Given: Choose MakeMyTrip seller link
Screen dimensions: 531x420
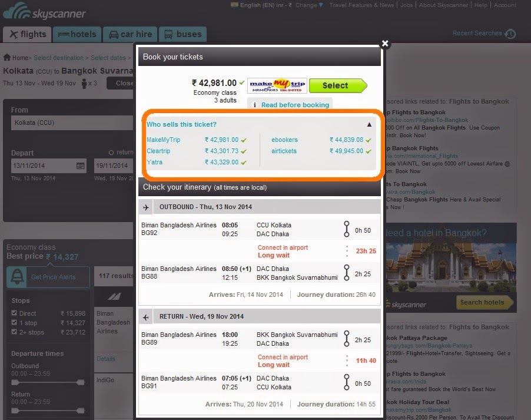Looking at the screenshot, I should click(x=163, y=140).
